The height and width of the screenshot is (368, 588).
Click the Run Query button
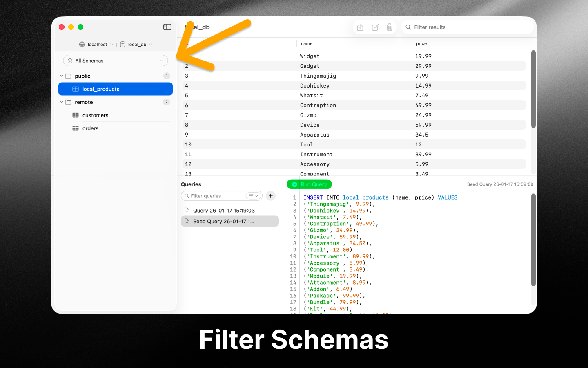[x=309, y=184]
